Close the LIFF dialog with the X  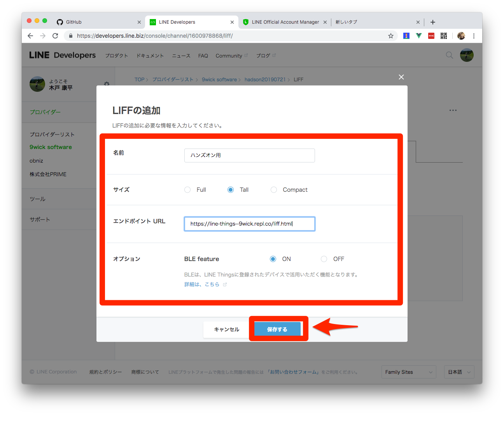[x=401, y=77]
